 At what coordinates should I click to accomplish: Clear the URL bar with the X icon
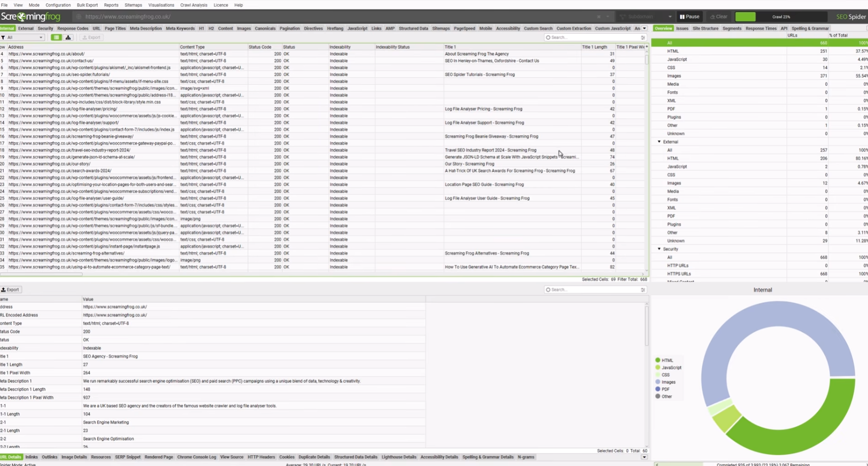[598, 17]
